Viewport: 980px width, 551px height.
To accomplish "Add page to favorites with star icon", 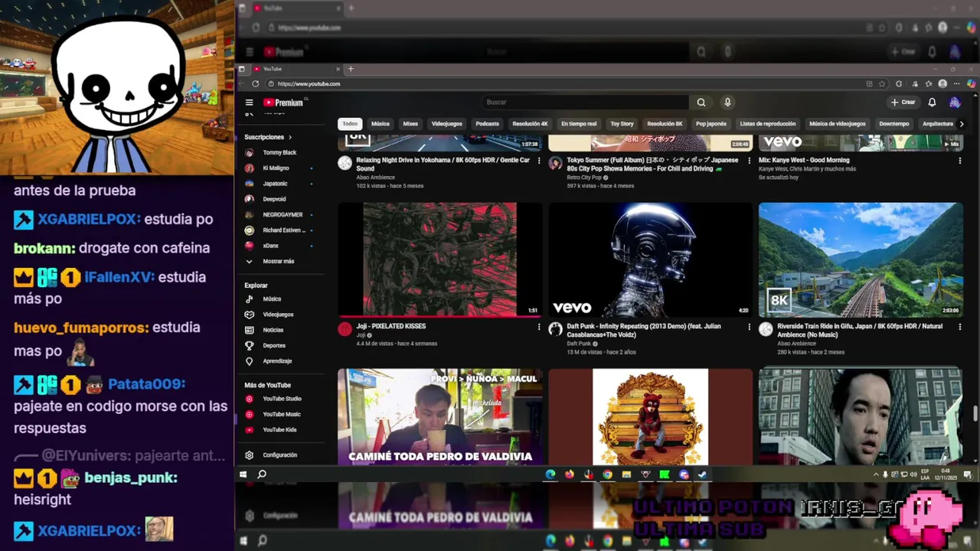I will (x=882, y=84).
